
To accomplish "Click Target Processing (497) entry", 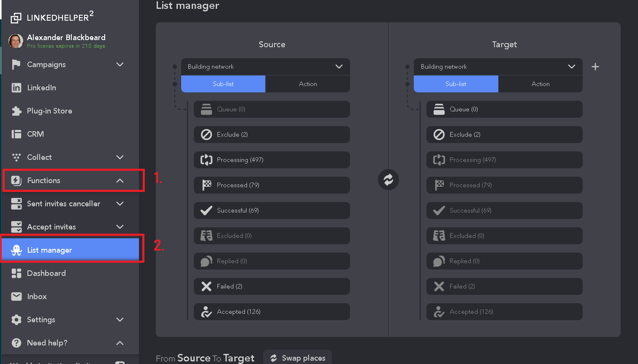I will (x=505, y=160).
